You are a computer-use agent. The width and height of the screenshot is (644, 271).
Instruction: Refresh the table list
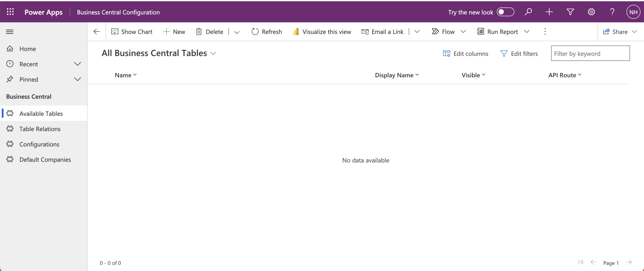coord(267,32)
